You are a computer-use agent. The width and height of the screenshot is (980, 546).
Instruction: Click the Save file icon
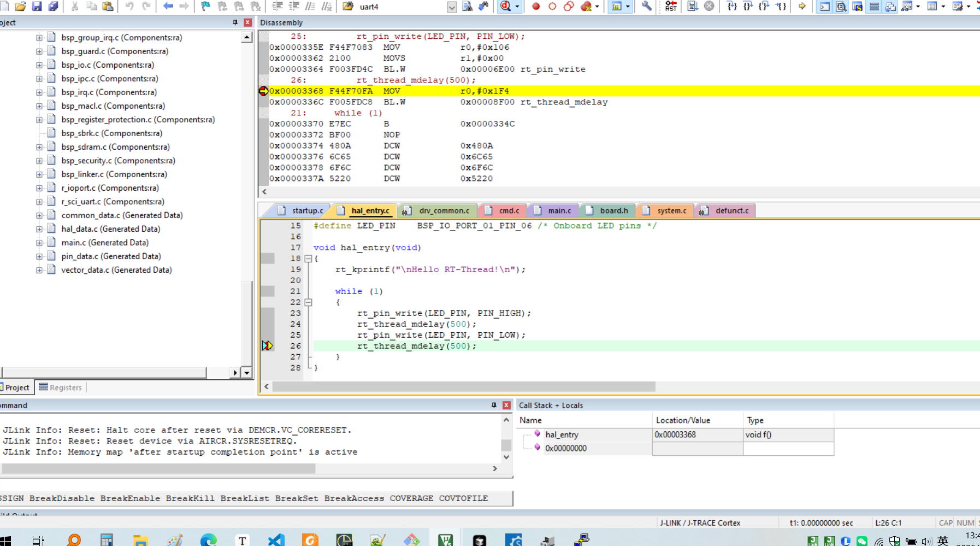coord(37,7)
